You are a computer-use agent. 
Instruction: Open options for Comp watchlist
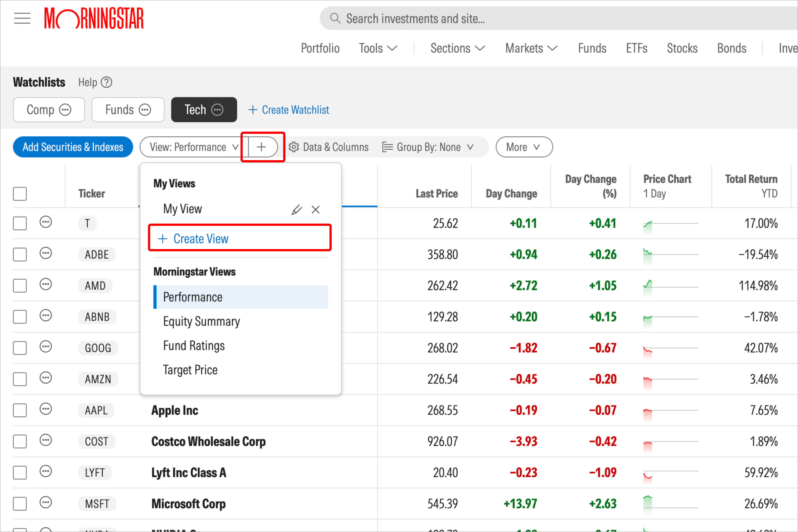[65, 110]
